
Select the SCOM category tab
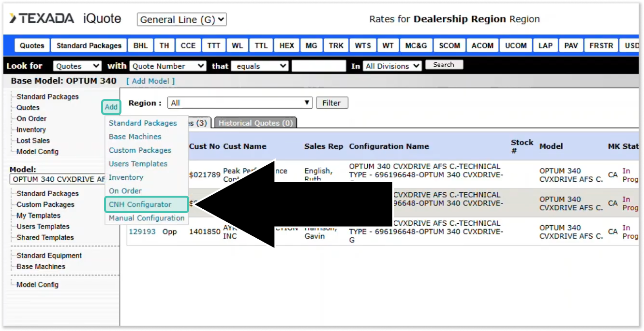[x=449, y=45]
